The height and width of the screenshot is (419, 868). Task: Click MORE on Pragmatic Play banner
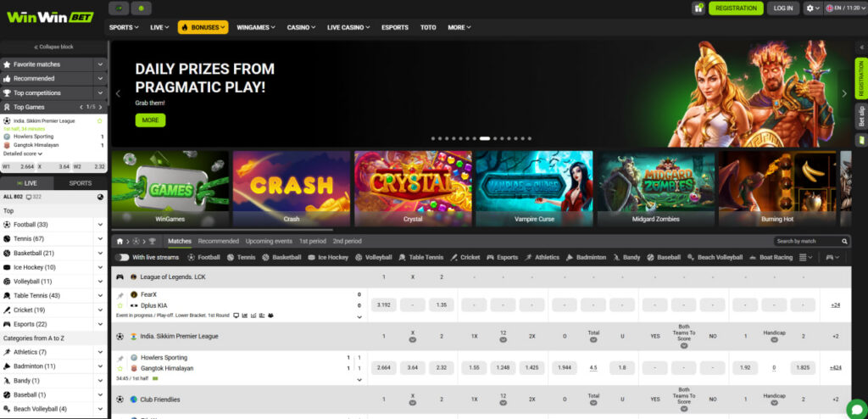[x=150, y=120]
